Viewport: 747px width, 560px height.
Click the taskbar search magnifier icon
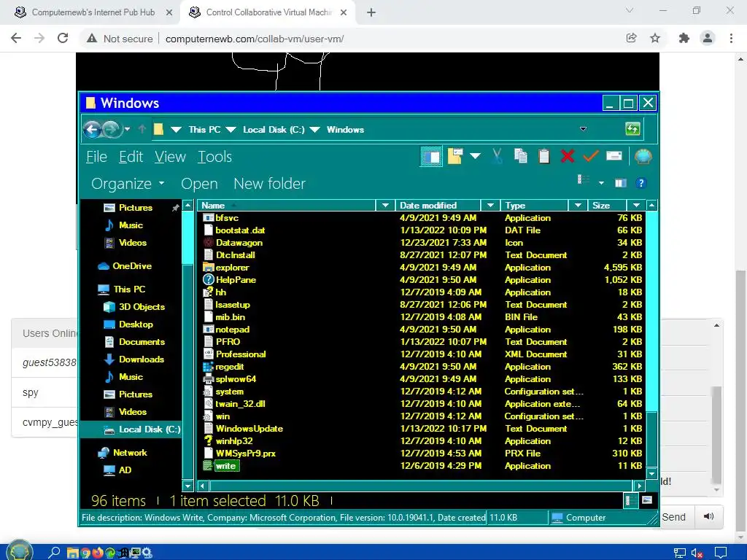pos(54,553)
